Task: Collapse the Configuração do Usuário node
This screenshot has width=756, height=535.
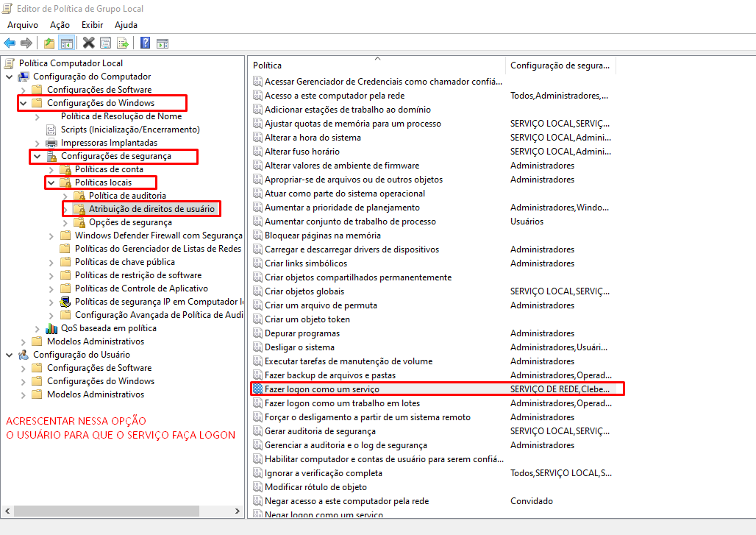Action: pos(9,355)
